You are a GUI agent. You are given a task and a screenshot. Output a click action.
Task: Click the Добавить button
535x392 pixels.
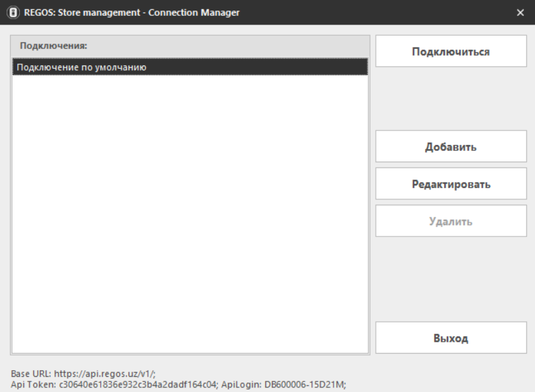point(451,147)
